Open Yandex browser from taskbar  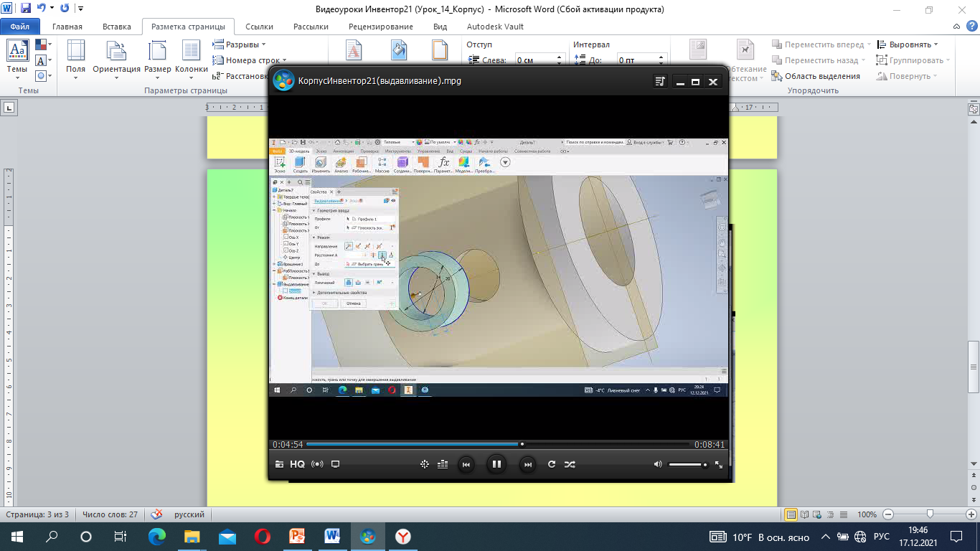tap(404, 537)
